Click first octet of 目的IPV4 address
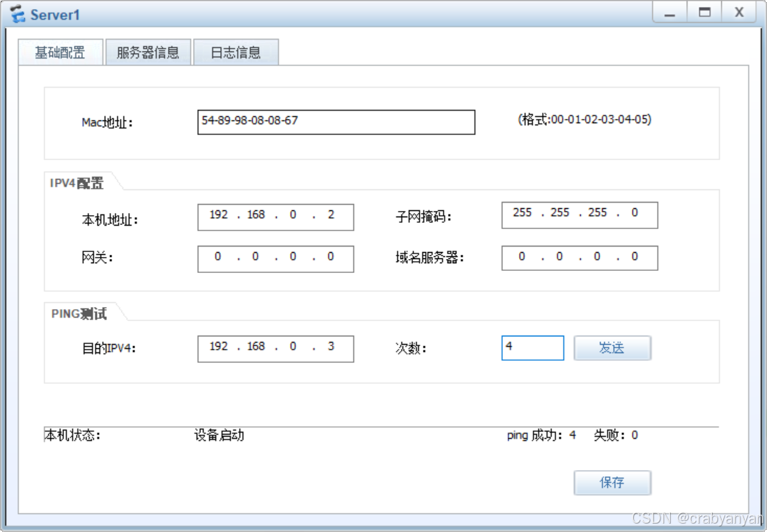767x532 pixels. click(219, 347)
